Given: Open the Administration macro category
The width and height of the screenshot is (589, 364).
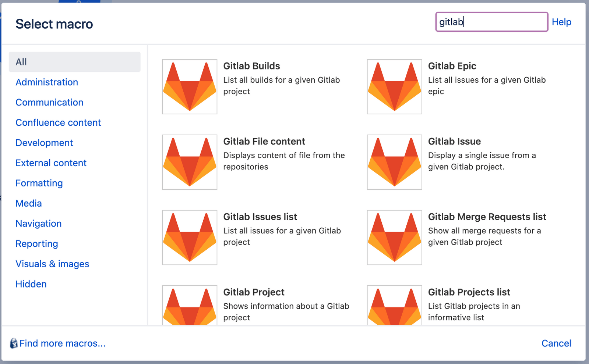Looking at the screenshot, I should [46, 82].
